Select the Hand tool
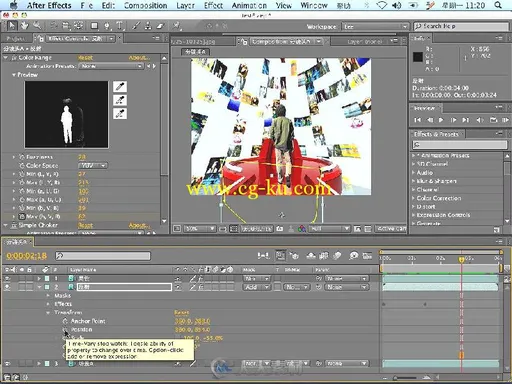The height and width of the screenshot is (384, 512). [x=24, y=26]
